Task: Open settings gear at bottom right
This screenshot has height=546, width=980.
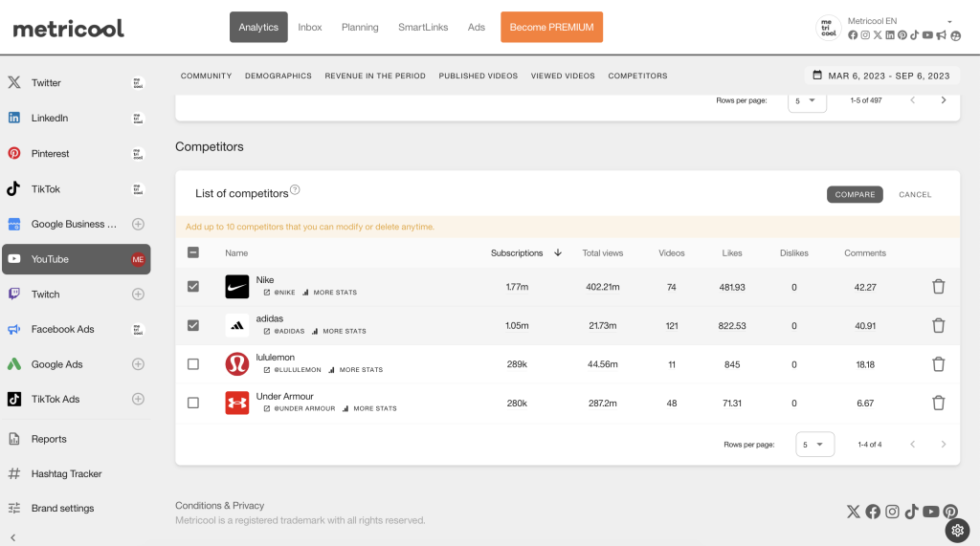Action: [x=957, y=531]
